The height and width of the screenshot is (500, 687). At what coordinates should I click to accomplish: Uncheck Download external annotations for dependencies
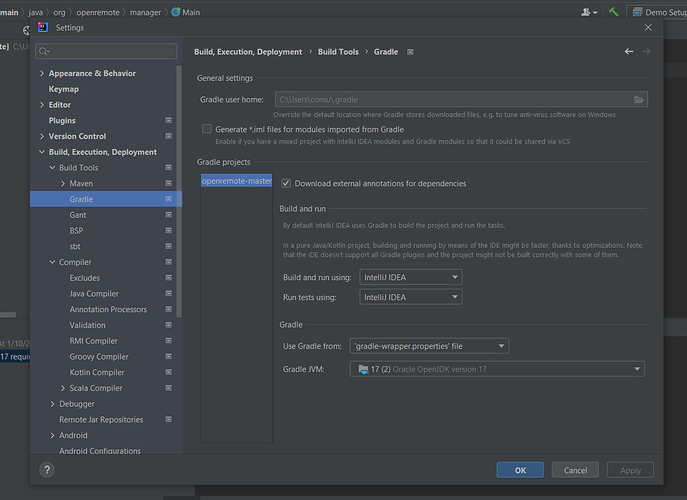pos(287,183)
